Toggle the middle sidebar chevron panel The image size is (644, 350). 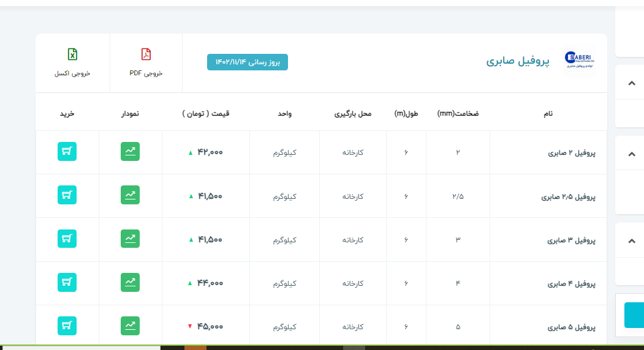tap(632, 154)
